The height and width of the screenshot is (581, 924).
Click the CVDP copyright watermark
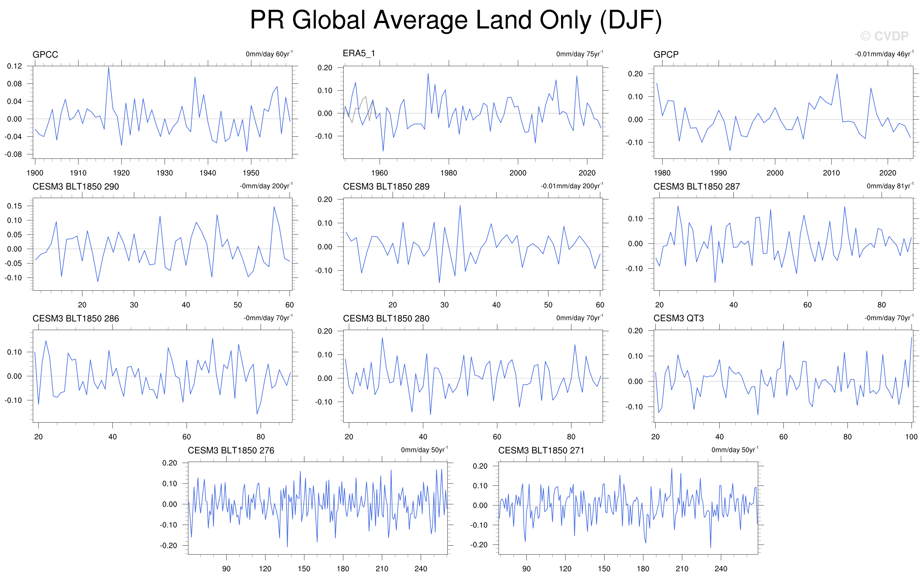point(884,36)
